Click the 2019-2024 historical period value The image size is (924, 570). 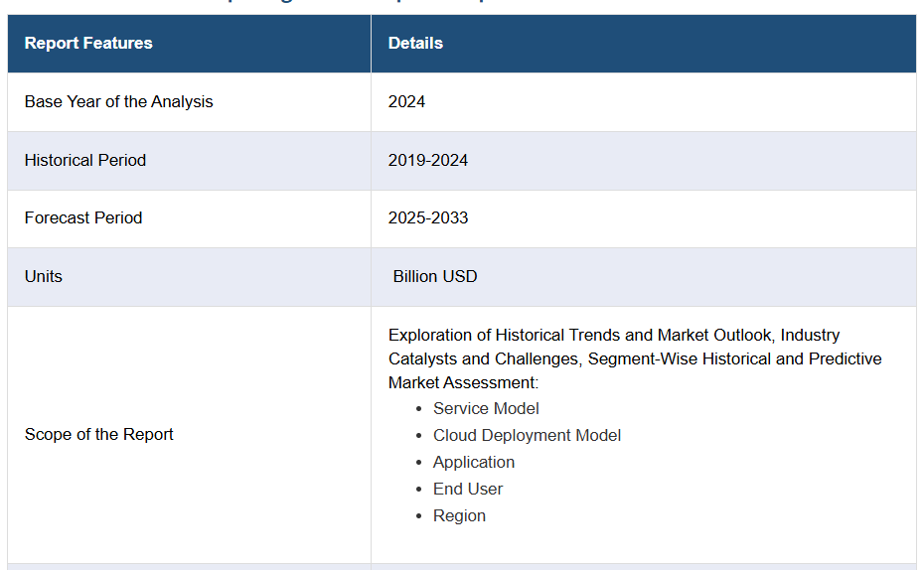pyautogui.click(x=428, y=161)
